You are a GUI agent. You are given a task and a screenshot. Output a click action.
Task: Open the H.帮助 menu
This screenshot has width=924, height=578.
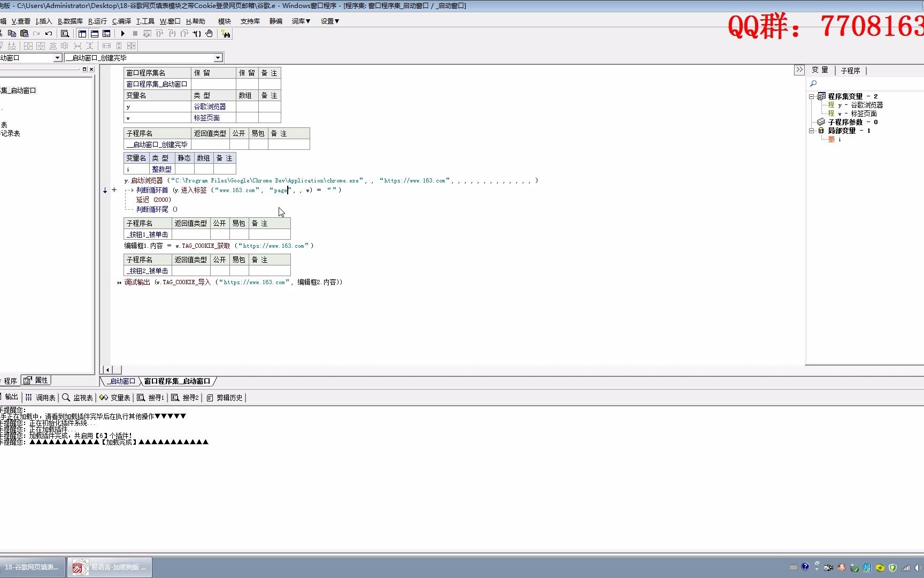[195, 21]
